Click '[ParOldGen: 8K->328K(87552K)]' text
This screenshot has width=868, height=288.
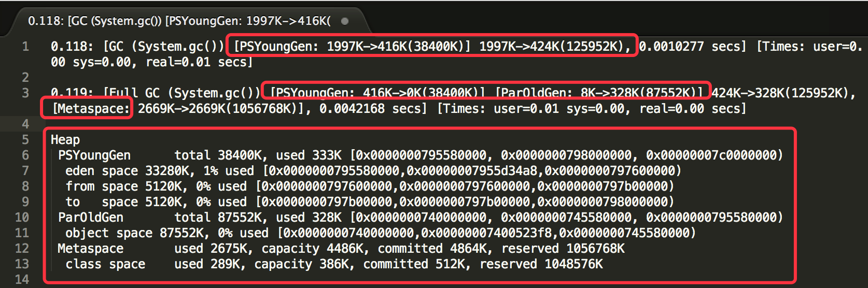[599, 93]
